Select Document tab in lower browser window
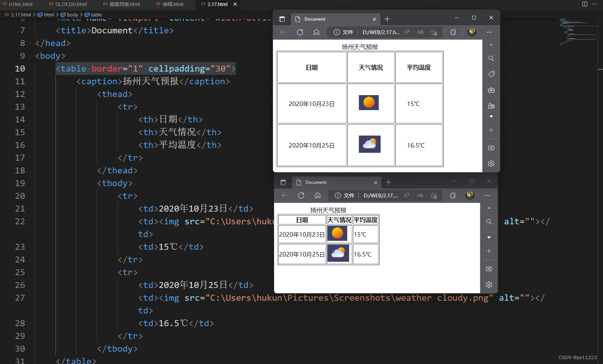Image resolution: width=603 pixels, height=364 pixels. pyautogui.click(x=336, y=182)
